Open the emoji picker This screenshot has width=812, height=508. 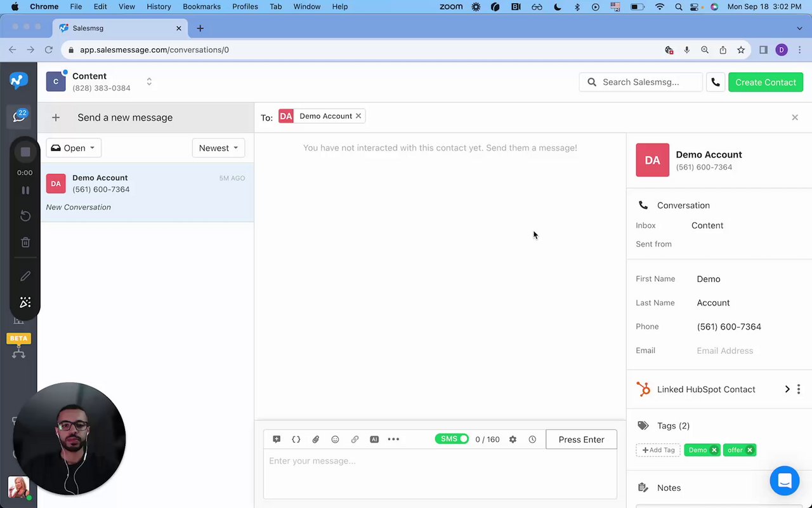(335, 439)
